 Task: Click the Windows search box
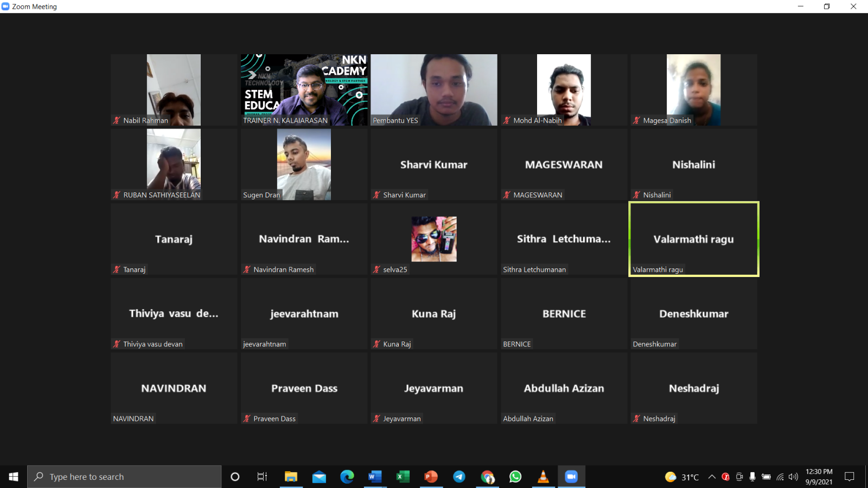click(x=125, y=477)
